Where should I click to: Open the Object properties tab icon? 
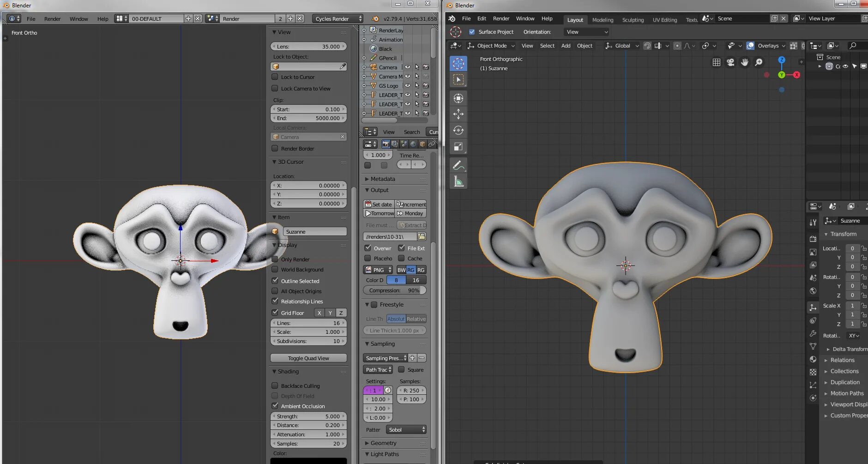click(x=813, y=307)
